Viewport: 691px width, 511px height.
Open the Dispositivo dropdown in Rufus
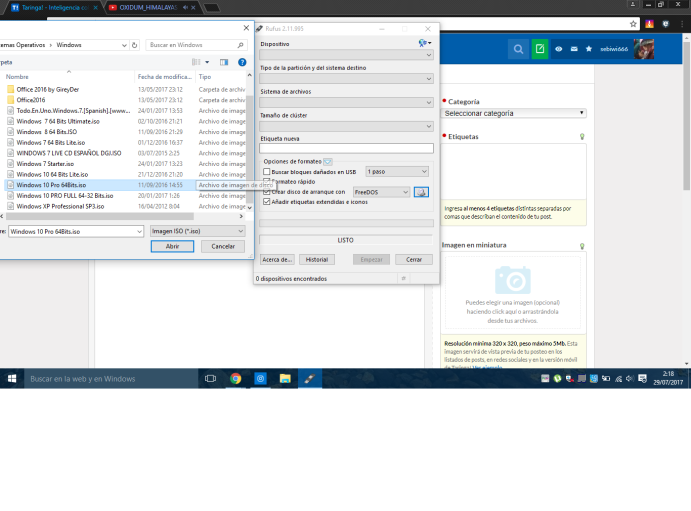pos(346,55)
